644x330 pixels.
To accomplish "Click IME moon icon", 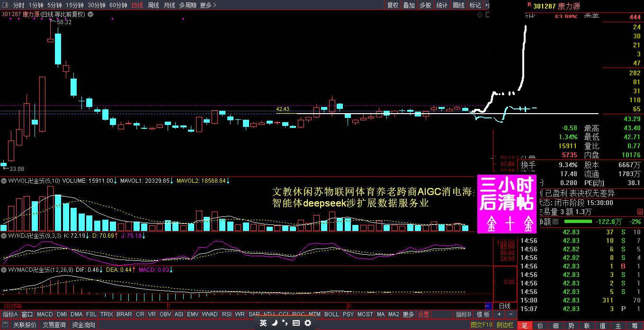I will pos(274,323).
